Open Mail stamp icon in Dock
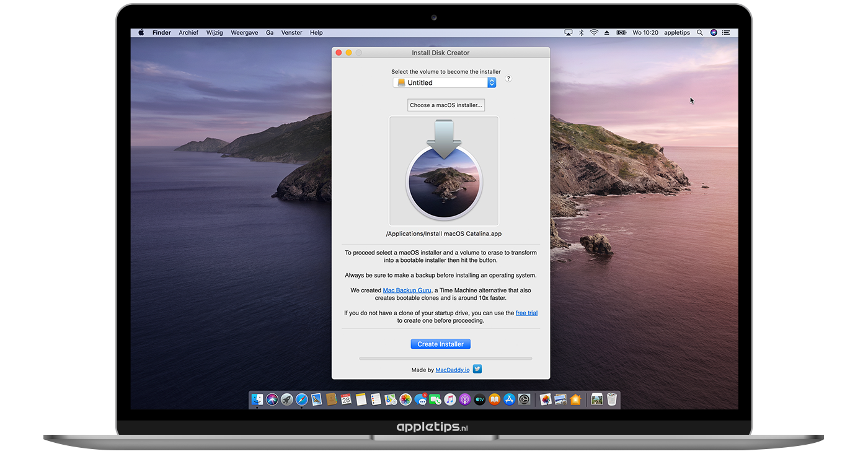This screenshot has width=868, height=454. tap(317, 399)
